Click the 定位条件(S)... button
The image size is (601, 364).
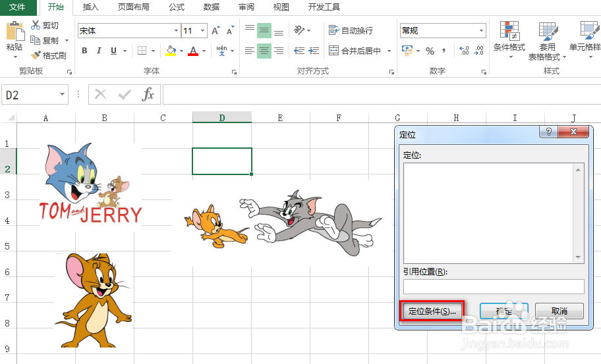coord(432,311)
